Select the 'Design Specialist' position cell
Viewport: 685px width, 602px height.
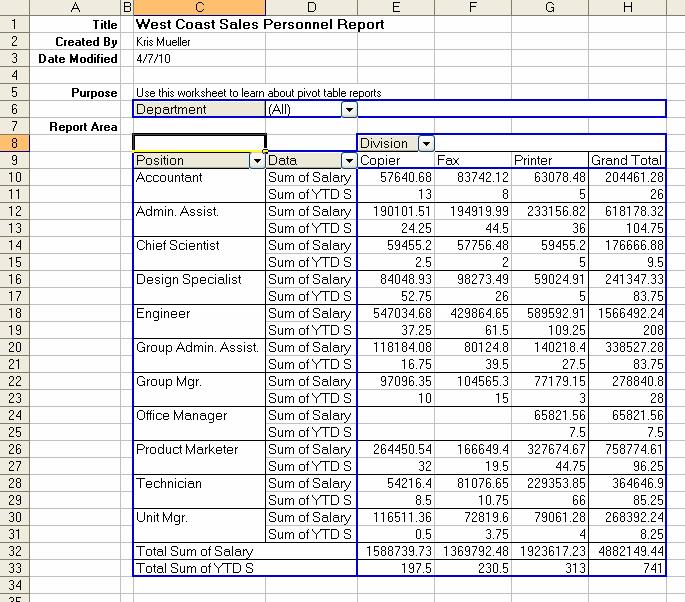tap(199, 280)
